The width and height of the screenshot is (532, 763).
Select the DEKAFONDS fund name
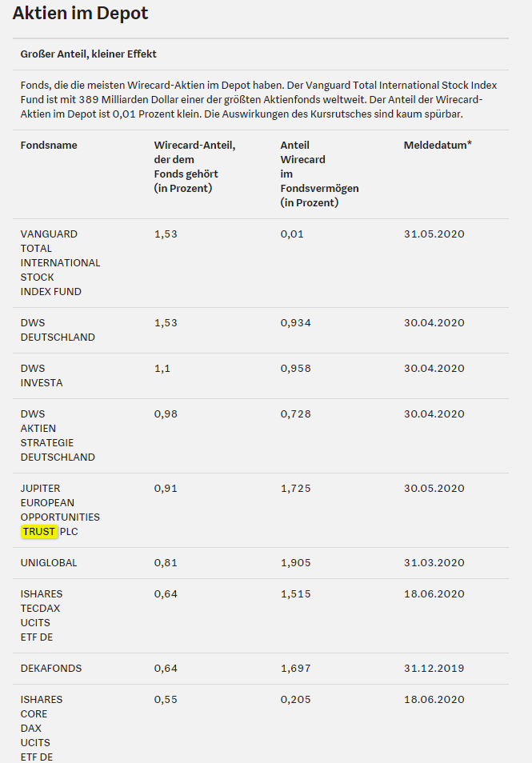[51, 668]
